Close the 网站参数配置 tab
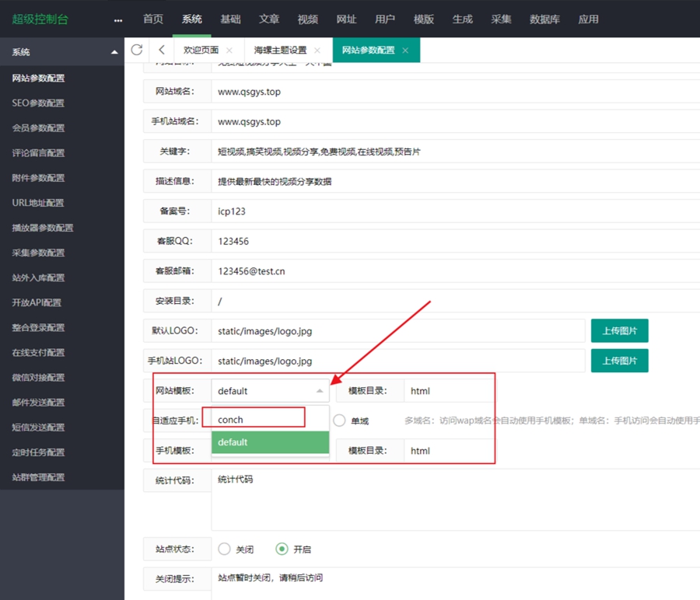The width and height of the screenshot is (700, 600). pyautogui.click(x=405, y=51)
